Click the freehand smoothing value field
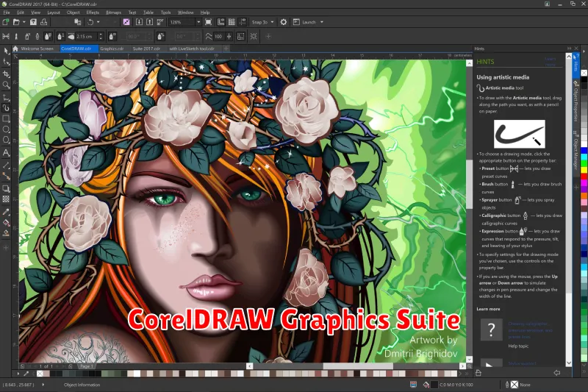The width and height of the screenshot is (588, 392). (218, 36)
